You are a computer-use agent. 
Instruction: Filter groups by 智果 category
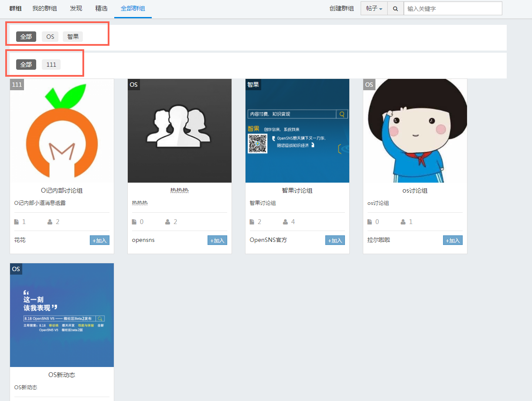click(73, 37)
